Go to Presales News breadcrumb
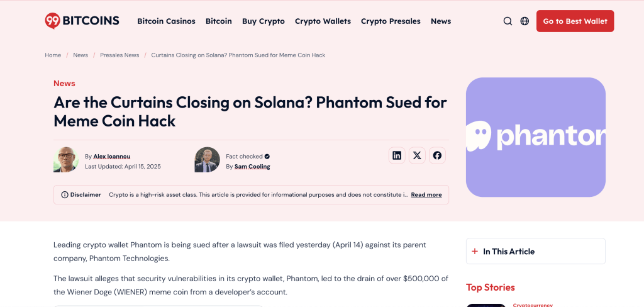Image resolution: width=644 pixels, height=307 pixels. click(119, 55)
